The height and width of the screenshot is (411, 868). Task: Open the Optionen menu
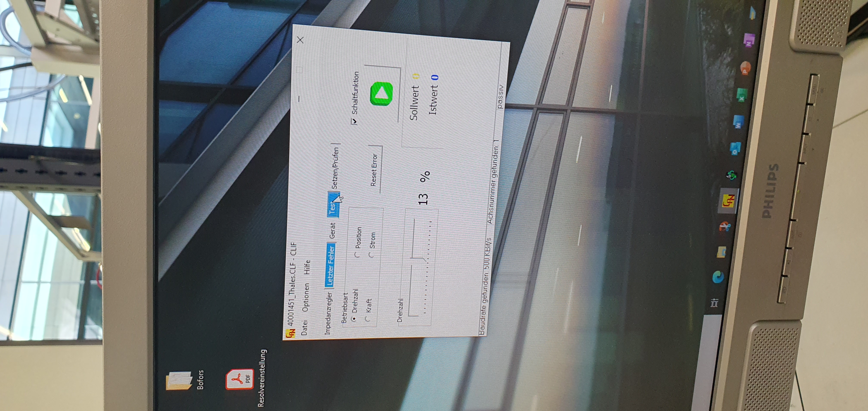[305, 298]
